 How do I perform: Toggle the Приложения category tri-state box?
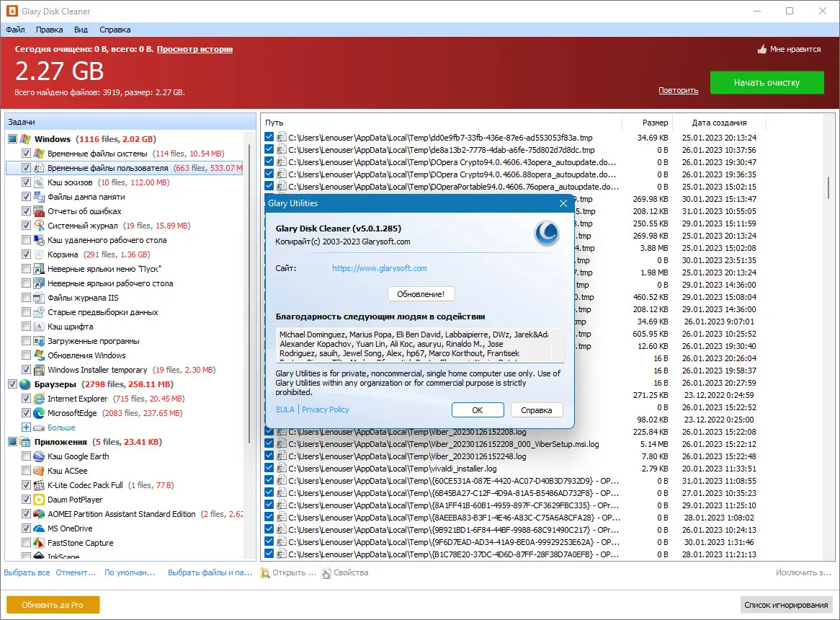coord(12,443)
